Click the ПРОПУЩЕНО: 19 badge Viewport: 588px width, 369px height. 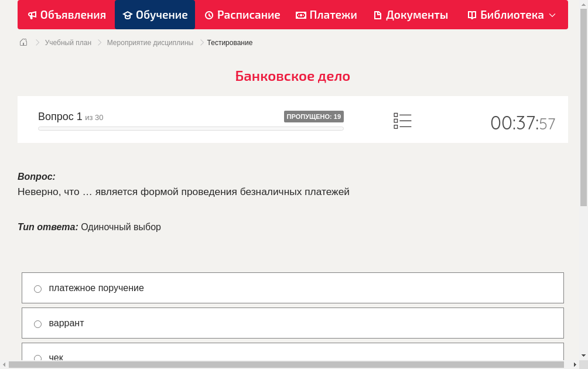[x=314, y=117]
